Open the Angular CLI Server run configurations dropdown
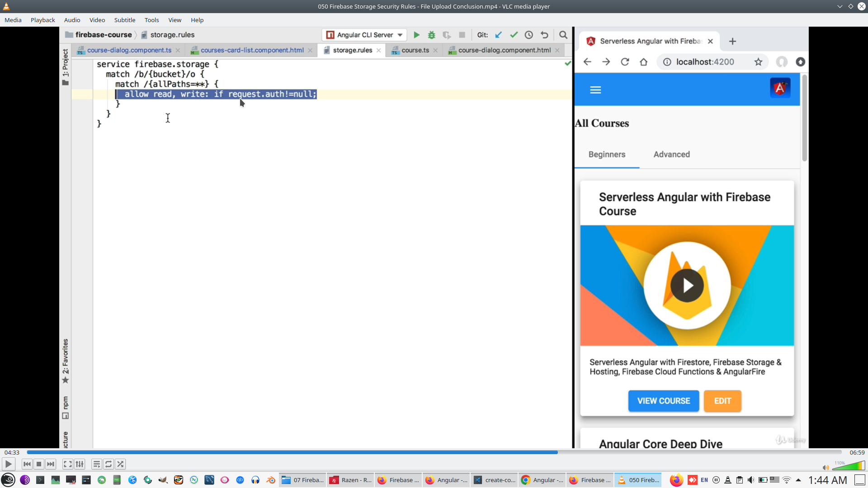The width and height of the screenshot is (868, 488). pyautogui.click(x=400, y=35)
